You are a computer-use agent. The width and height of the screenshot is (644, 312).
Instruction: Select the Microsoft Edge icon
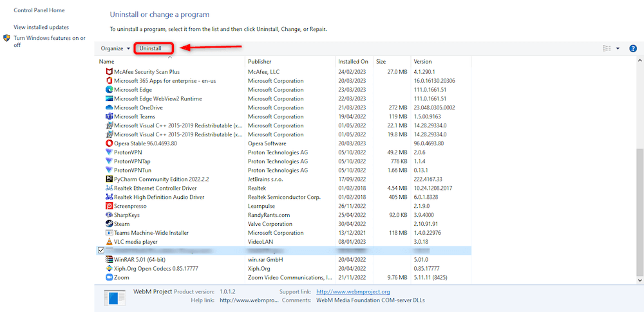tap(109, 90)
